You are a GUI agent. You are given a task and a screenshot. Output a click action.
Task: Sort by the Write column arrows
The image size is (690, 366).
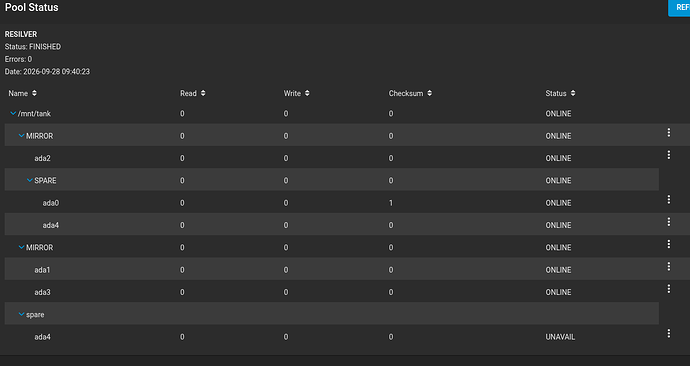[307, 93]
